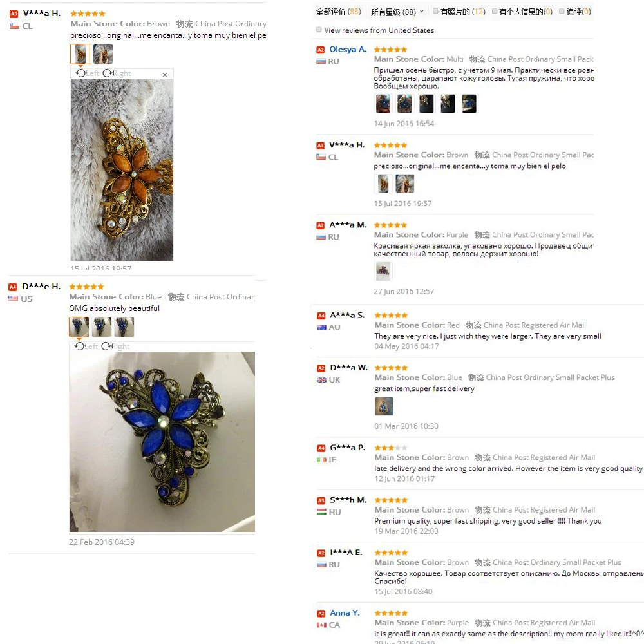Rotate the blue clip photo right
Screen dimensions: 644x644
(x=115, y=346)
